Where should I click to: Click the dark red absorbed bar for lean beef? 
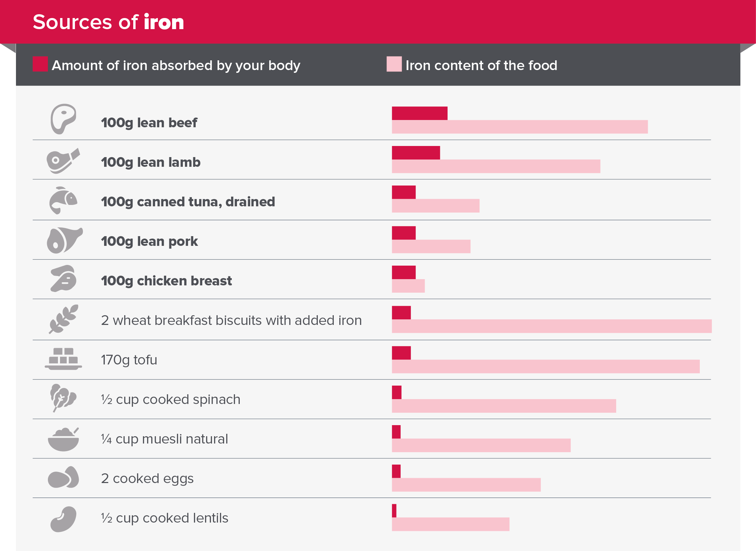point(419,113)
